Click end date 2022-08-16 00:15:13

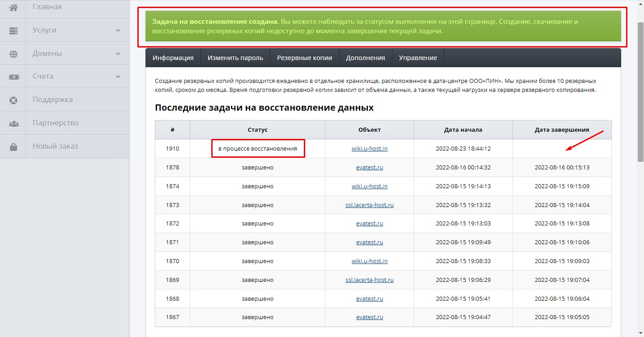(562, 168)
